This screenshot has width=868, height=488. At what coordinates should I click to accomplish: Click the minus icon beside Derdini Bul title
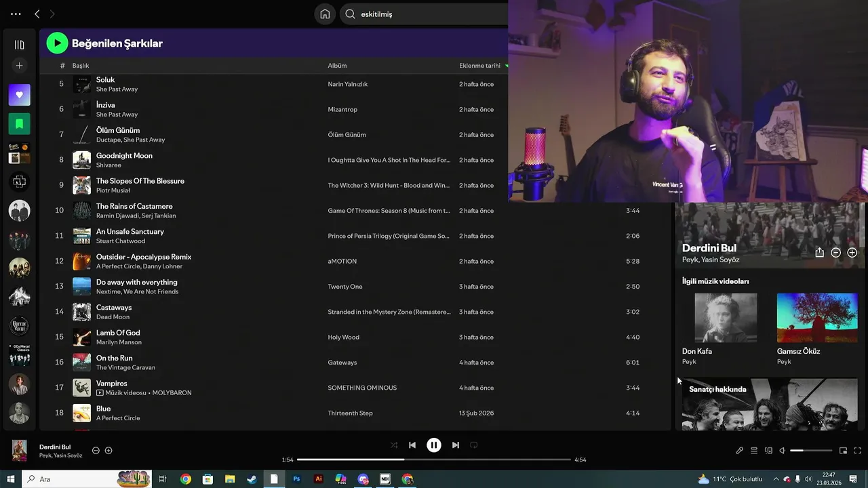pyautogui.click(x=835, y=252)
